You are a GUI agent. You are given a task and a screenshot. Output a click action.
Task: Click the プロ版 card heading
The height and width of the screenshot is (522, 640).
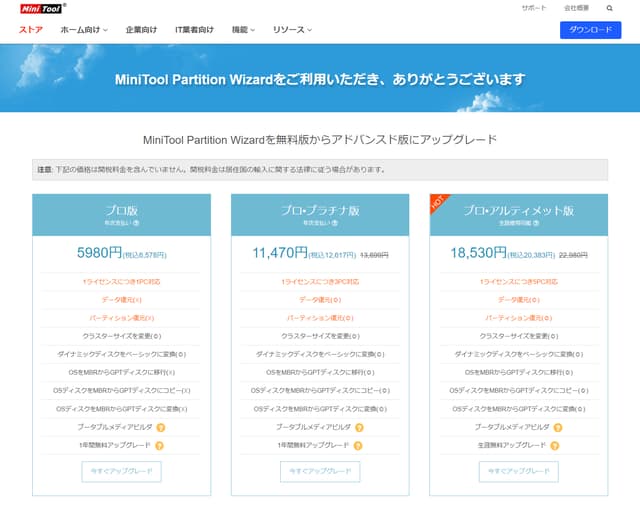(x=122, y=211)
